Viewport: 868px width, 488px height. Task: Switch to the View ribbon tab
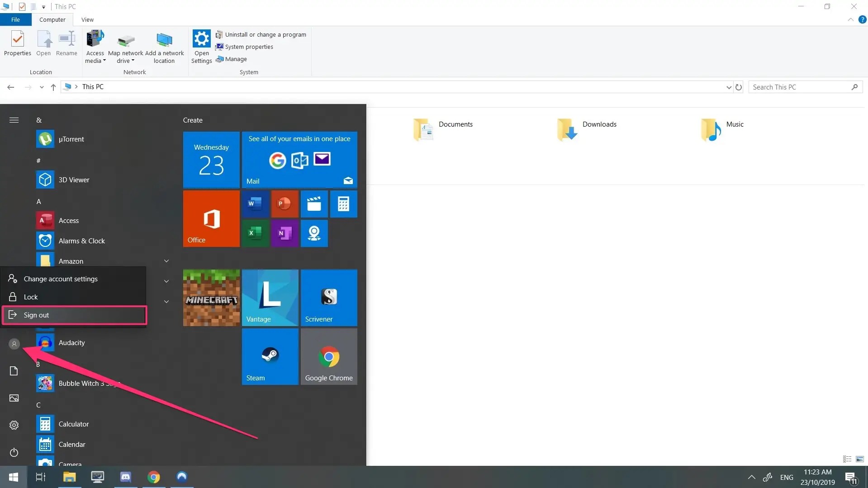pyautogui.click(x=87, y=19)
